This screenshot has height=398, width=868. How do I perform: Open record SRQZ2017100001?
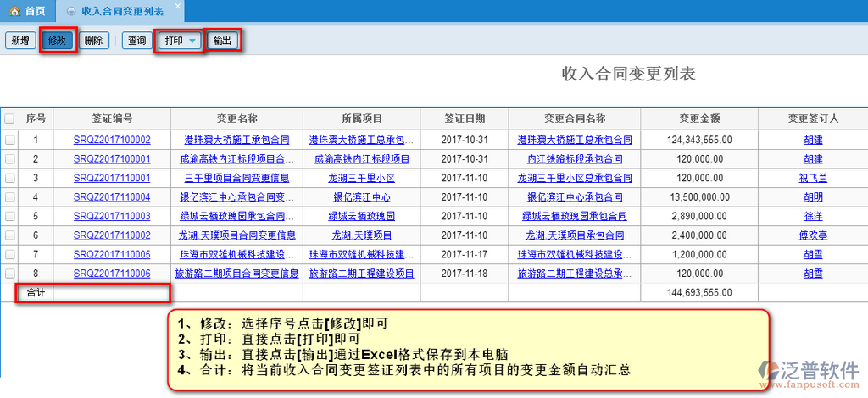click(x=112, y=159)
